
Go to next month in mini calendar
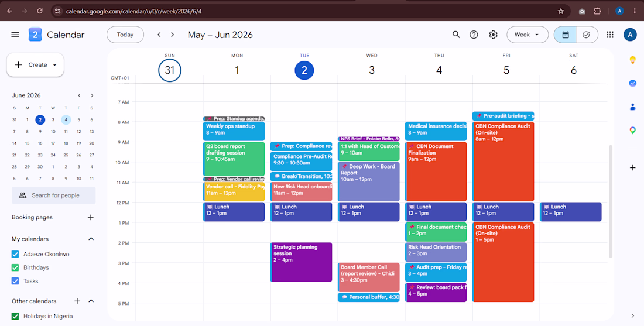(x=92, y=95)
